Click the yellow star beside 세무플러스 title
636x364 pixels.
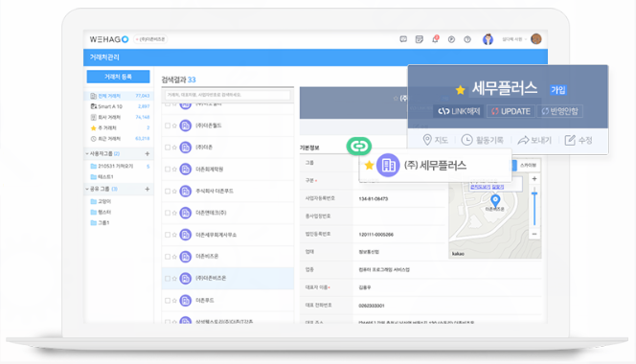click(460, 90)
